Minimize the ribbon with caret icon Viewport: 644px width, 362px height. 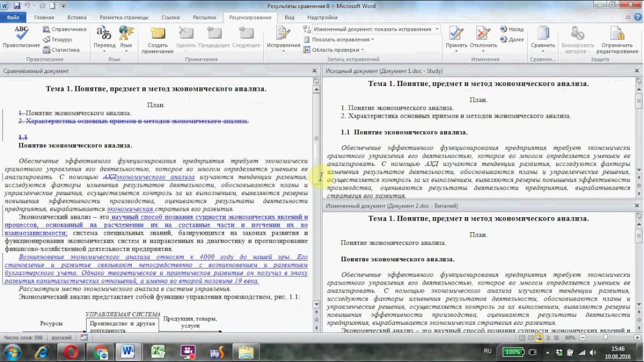(628, 18)
